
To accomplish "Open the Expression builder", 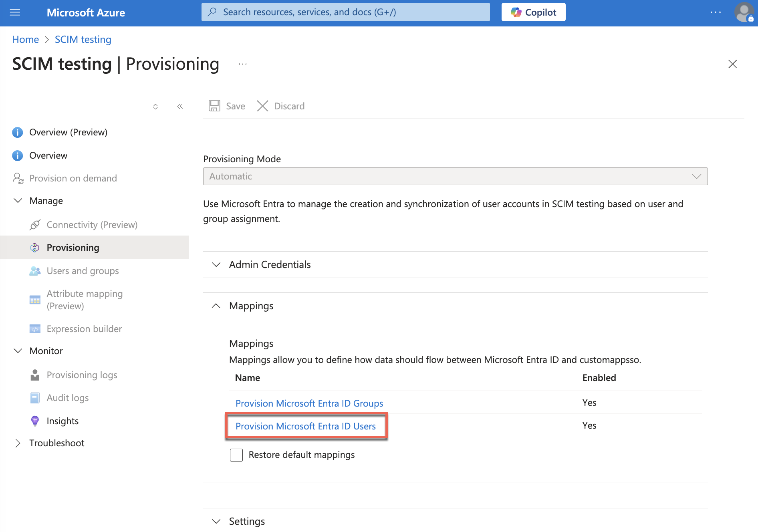I will [84, 328].
